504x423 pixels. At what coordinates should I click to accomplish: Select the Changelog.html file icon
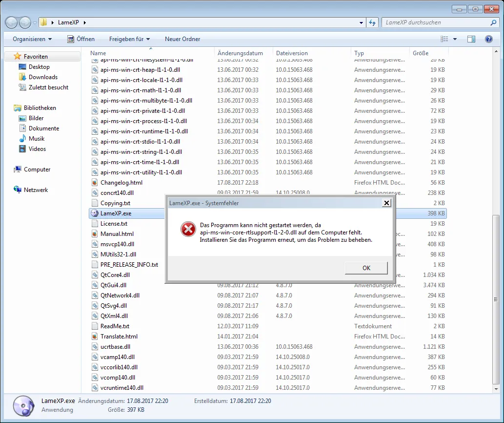coord(95,182)
